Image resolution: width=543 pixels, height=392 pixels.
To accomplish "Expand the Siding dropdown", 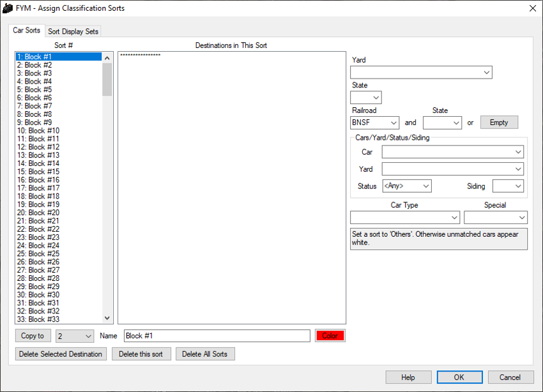I will [508, 186].
